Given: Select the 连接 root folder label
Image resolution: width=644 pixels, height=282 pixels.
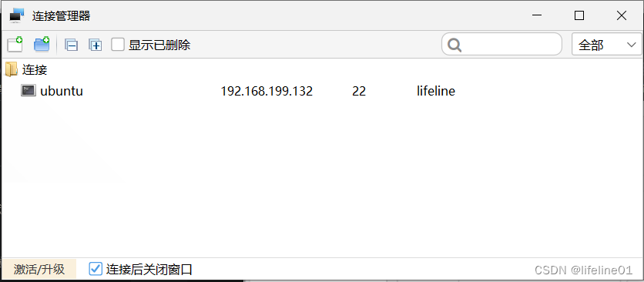Looking at the screenshot, I should click(35, 69).
